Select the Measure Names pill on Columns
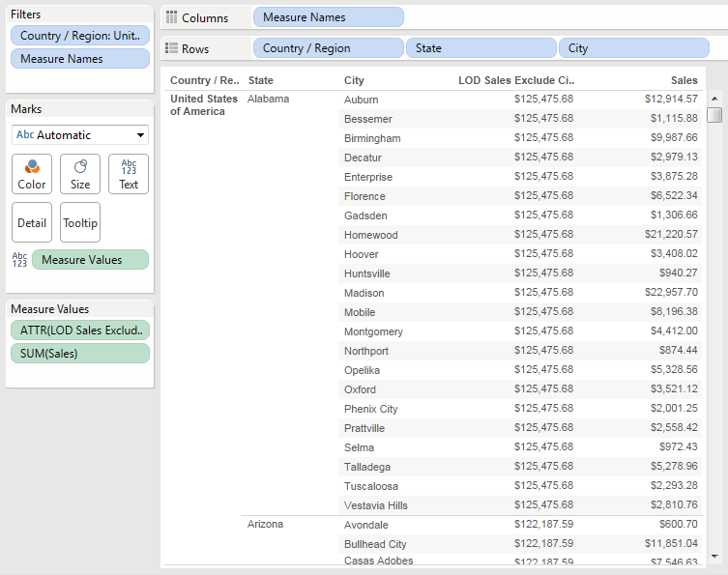Viewport: 728px width, 575px height. (329, 17)
